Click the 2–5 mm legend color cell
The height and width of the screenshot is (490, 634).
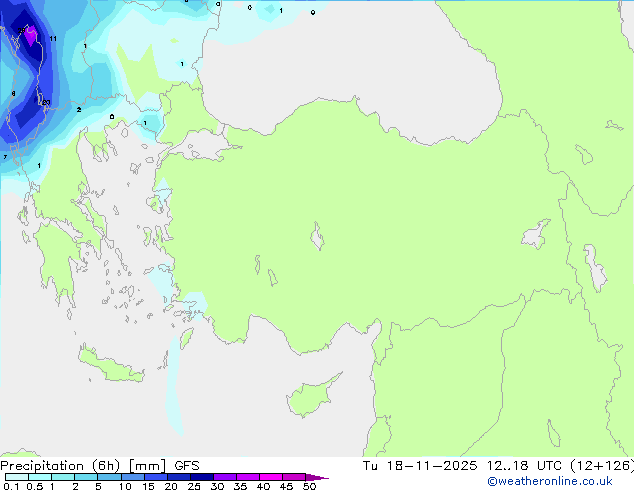tap(86, 477)
